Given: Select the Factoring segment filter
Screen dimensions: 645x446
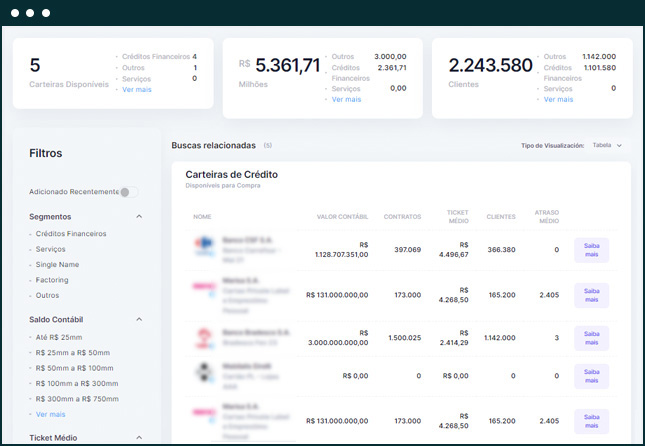Looking at the screenshot, I should [53, 282].
